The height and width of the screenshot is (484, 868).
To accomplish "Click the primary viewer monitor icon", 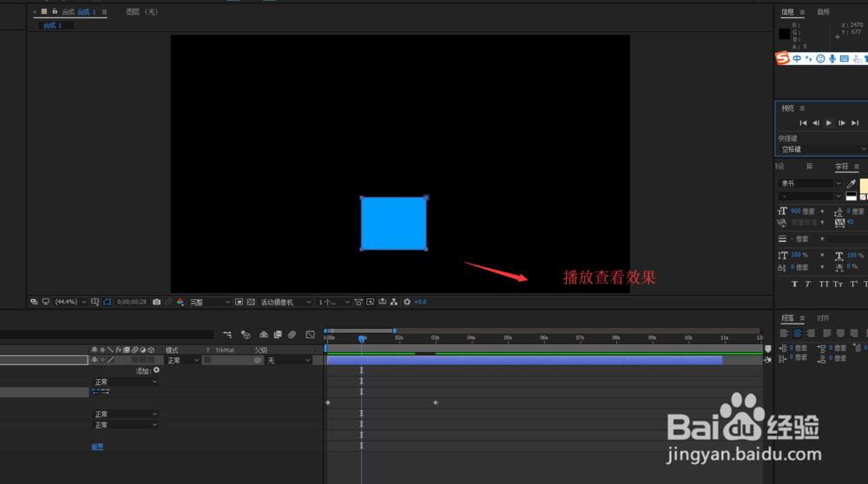I will [46, 302].
